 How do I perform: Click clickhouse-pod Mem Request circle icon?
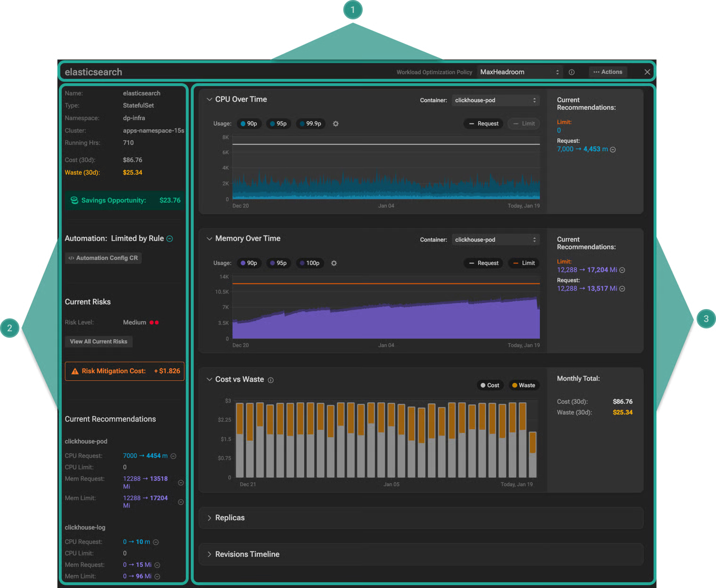click(x=181, y=482)
